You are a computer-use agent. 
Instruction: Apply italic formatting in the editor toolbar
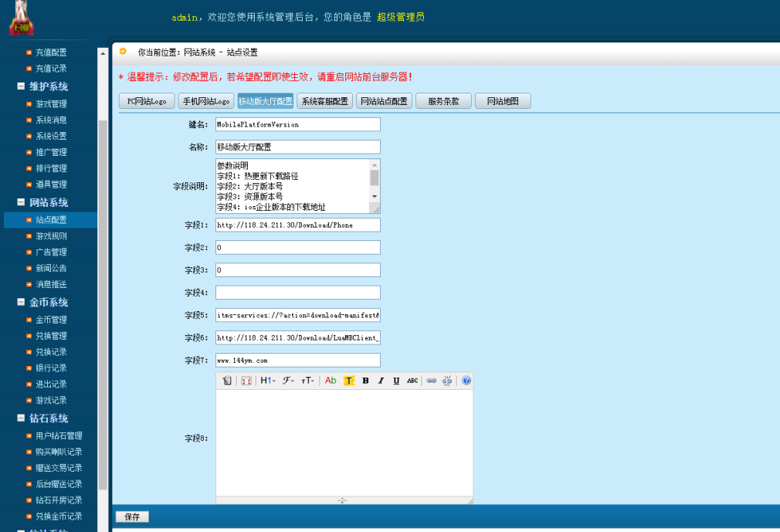click(x=382, y=380)
